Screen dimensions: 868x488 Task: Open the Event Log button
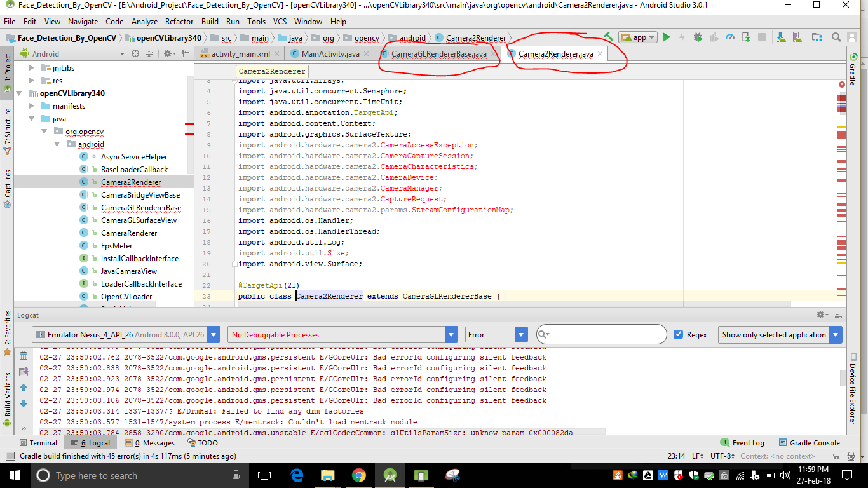click(743, 443)
